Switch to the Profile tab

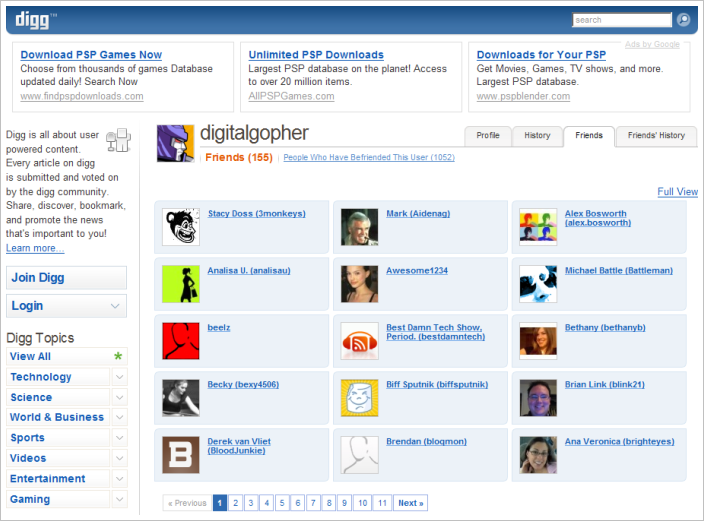488,136
